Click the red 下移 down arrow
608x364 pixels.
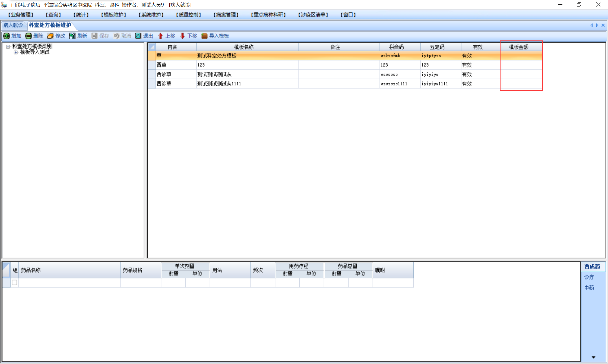(x=182, y=36)
